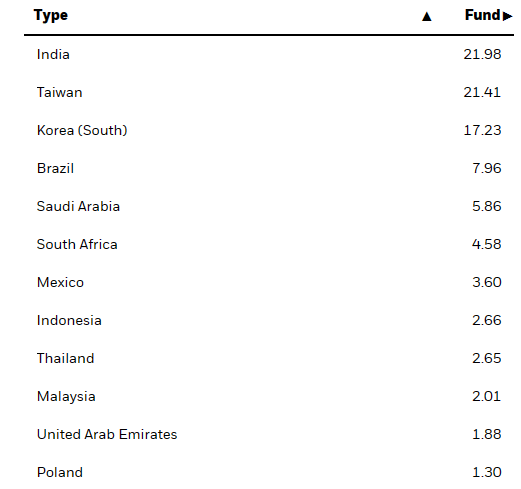Click India's fund value 21.98
This screenshot has width=521, height=489.
click(x=482, y=54)
